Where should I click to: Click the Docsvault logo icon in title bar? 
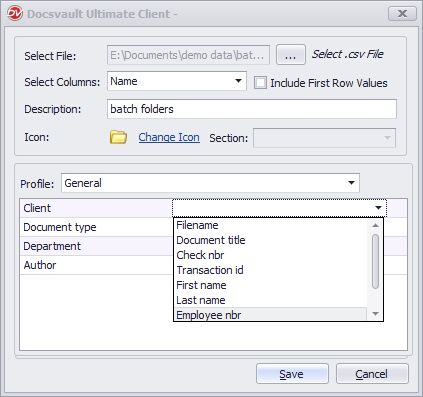click(15, 14)
